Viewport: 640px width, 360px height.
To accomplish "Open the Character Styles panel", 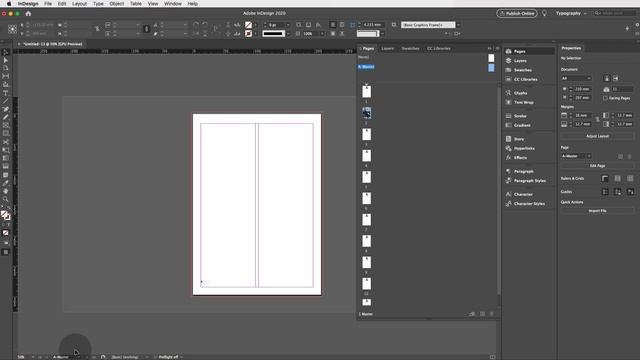I will coord(529,204).
